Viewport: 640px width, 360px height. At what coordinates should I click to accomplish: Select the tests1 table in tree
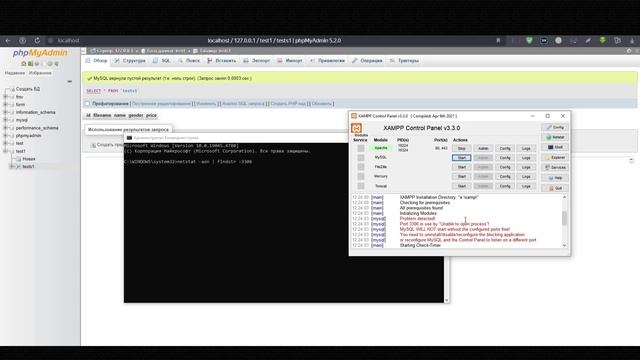click(x=28, y=167)
